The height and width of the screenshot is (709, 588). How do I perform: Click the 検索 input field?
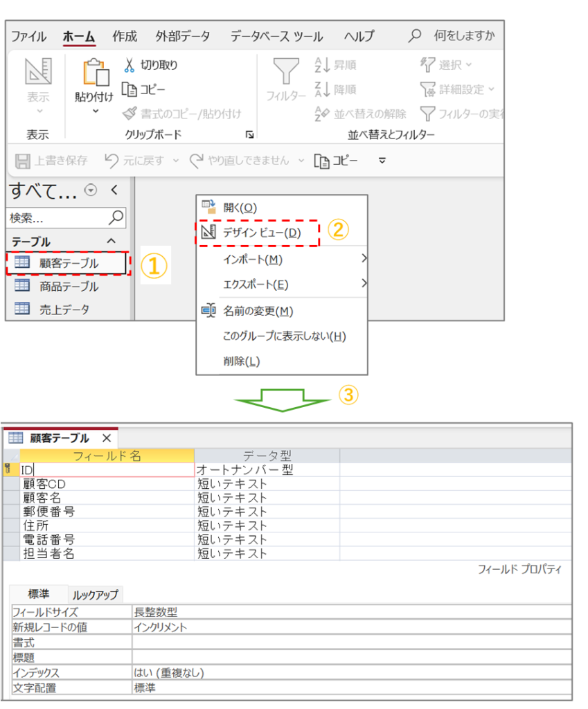(x=57, y=218)
